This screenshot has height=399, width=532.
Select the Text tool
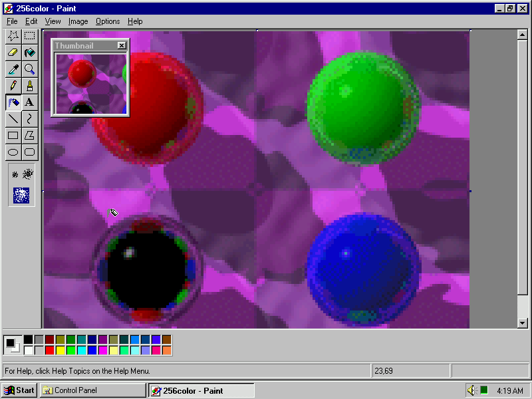point(29,102)
